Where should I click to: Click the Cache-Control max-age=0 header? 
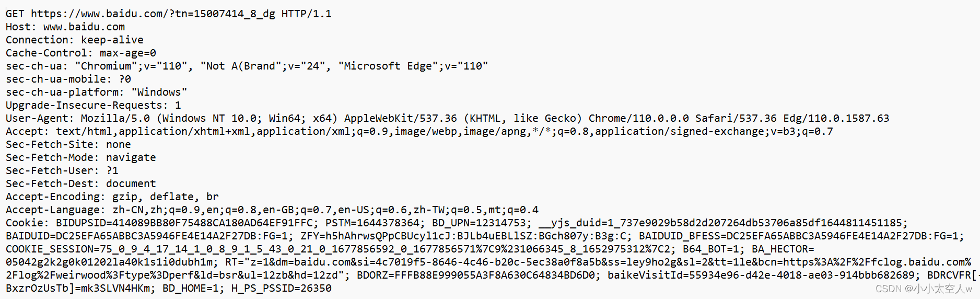coord(81,53)
